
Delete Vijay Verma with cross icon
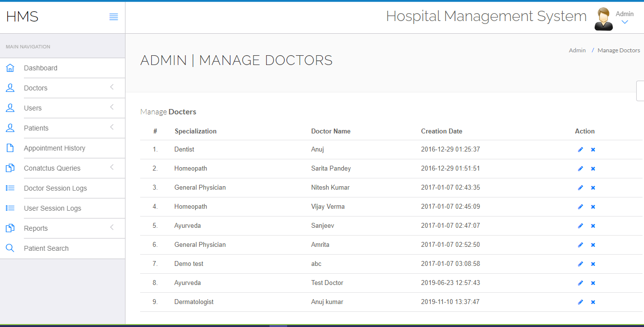tap(593, 207)
